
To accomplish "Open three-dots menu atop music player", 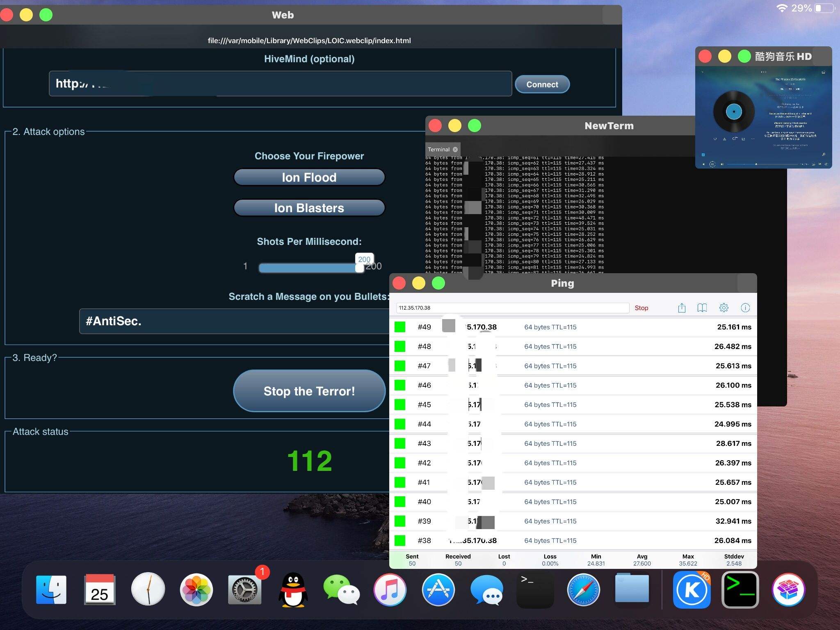I will coord(764,72).
